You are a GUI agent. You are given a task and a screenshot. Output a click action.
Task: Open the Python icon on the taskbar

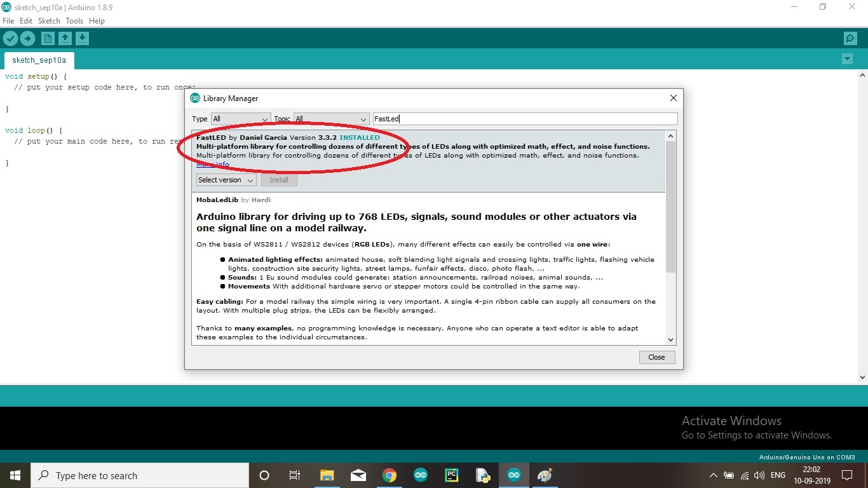pyautogui.click(x=482, y=475)
